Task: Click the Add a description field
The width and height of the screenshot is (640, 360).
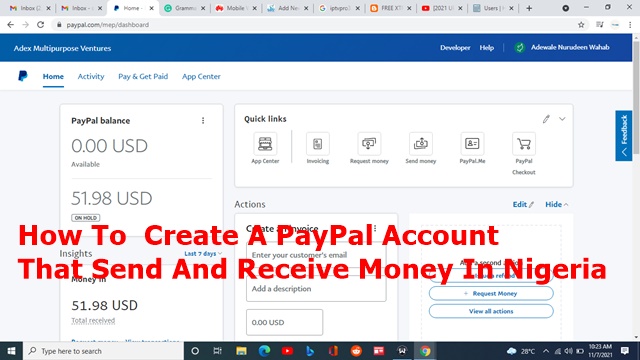Action: click(x=316, y=289)
